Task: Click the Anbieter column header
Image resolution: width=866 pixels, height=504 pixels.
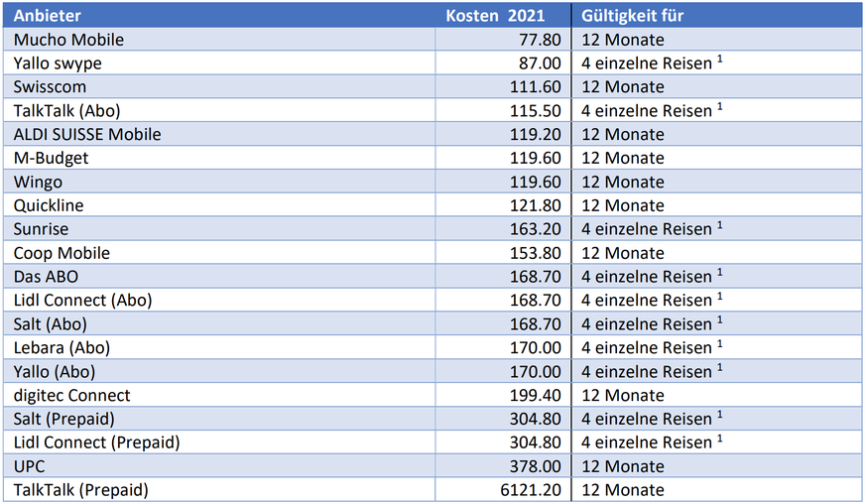Action: 48,16
